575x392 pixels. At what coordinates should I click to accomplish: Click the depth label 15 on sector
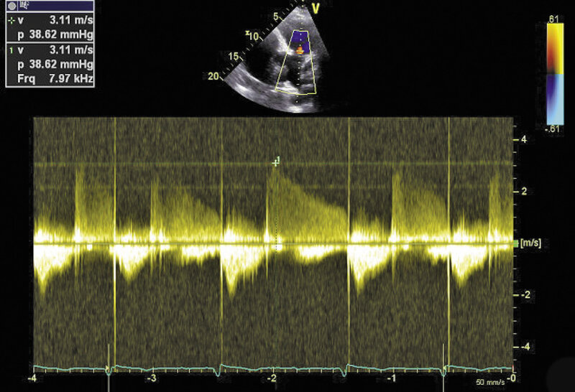coord(234,57)
